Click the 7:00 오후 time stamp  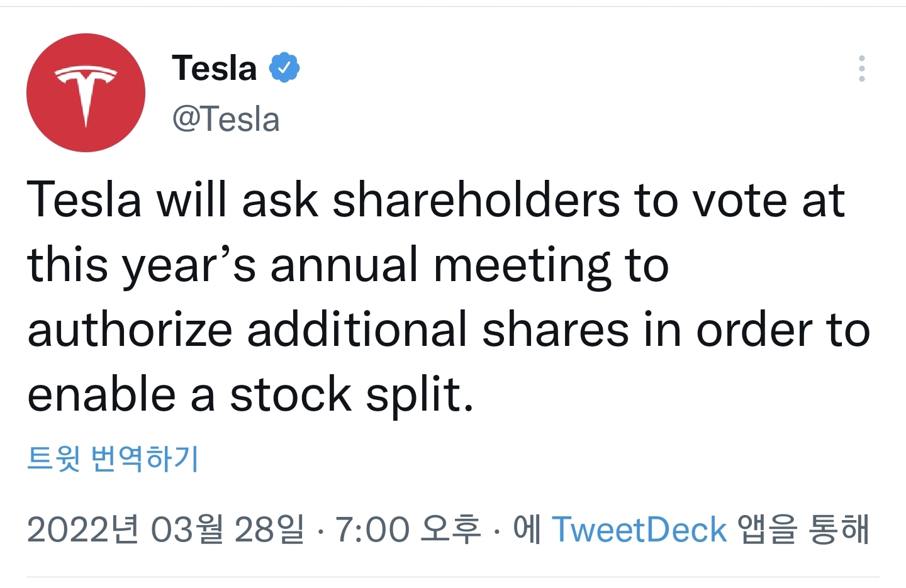click(408, 530)
